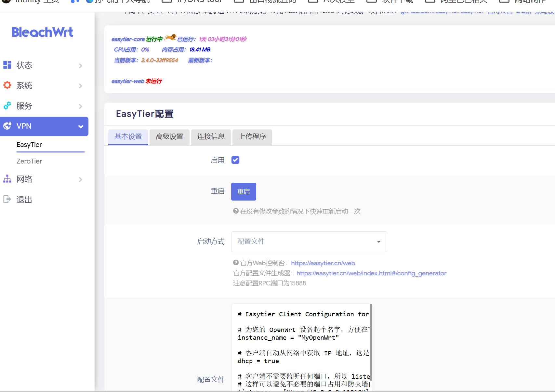Screen dimensions: 555x392
Task: Click the 服务 cogs icon in sidebar
Action: pos(7,106)
